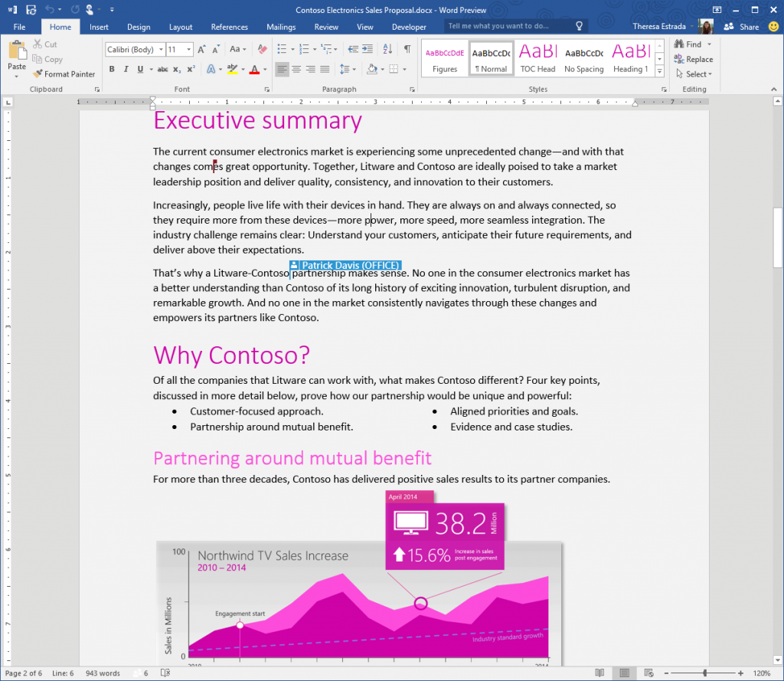Screen dimensions: 784x681
Task: Apply the red Font Color
Action: 255,69
